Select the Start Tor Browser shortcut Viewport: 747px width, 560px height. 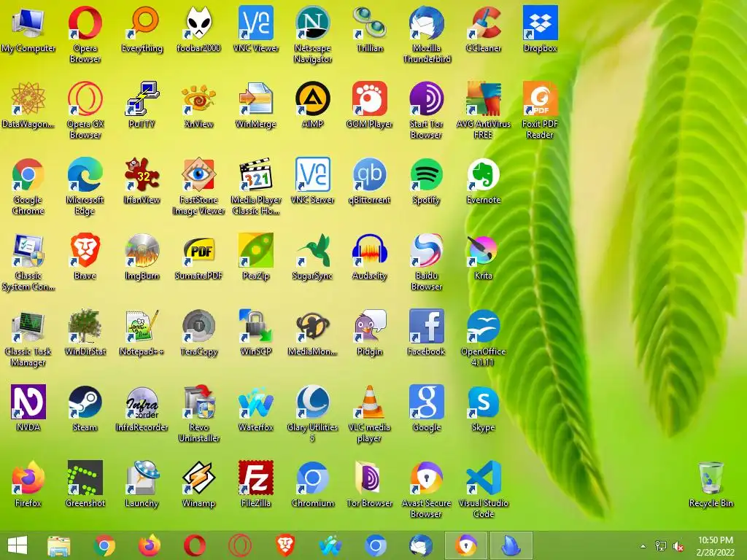tap(426, 109)
